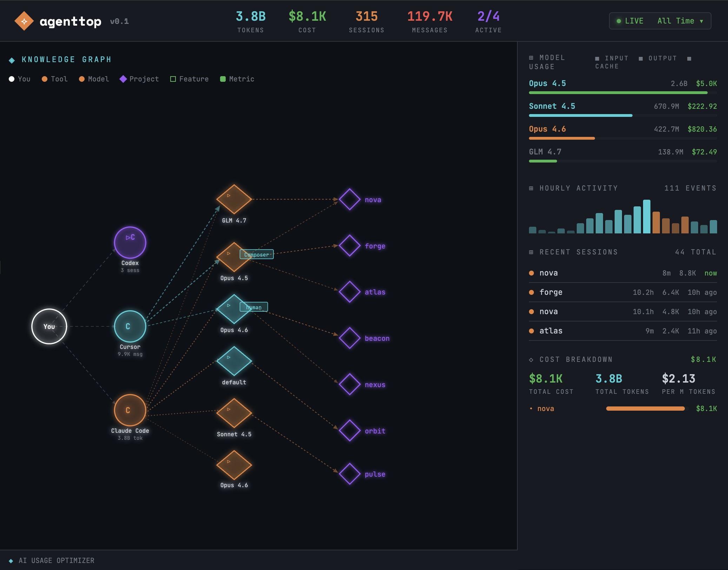
Task: Open the All Time dropdown
Action: [679, 21]
